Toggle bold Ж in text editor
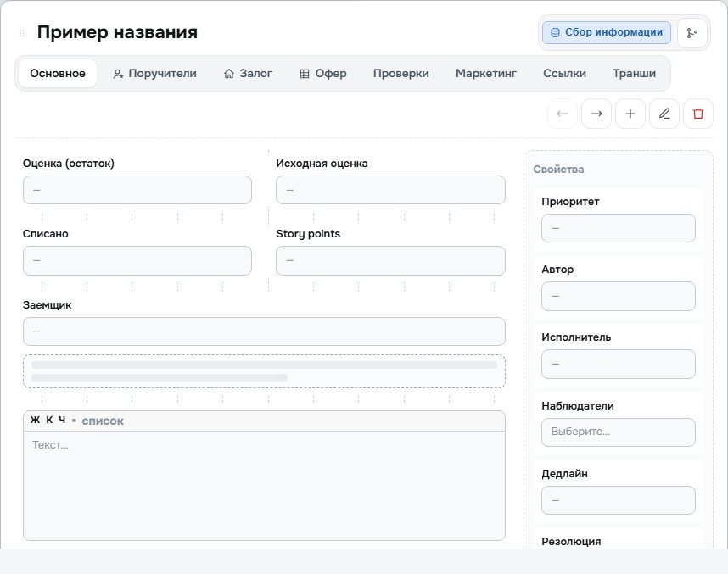The width and height of the screenshot is (728, 574). tap(35, 420)
